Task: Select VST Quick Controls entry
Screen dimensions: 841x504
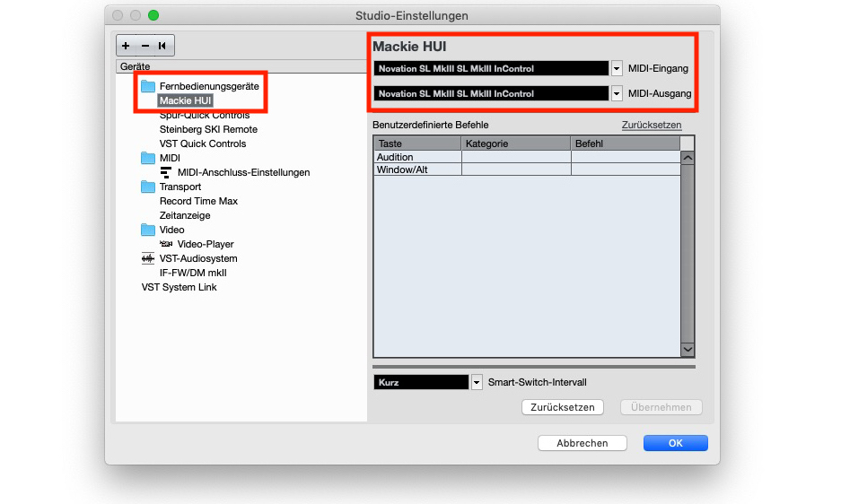Action: tap(203, 143)
